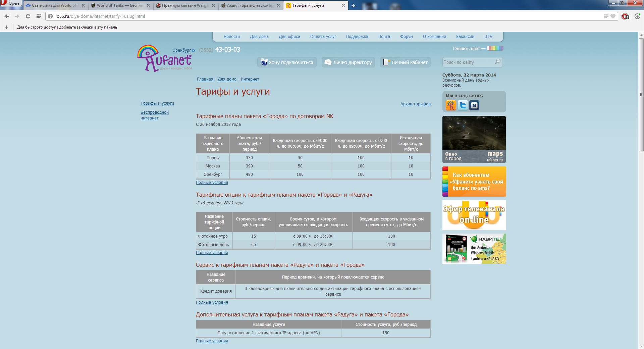Follow the 'Интернет' breadcrumb link
Viewport: 644px width, 349px height.
click(250, 79)
